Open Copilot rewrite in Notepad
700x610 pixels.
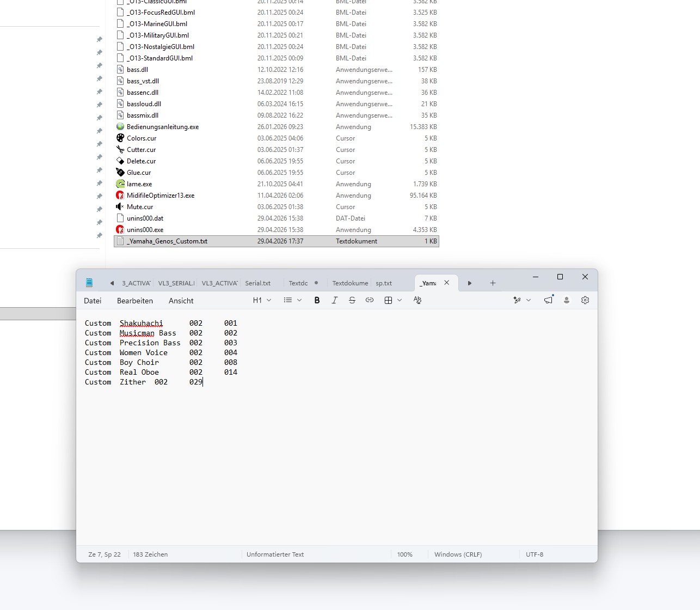pyautogui.click(x=516, y=300)
